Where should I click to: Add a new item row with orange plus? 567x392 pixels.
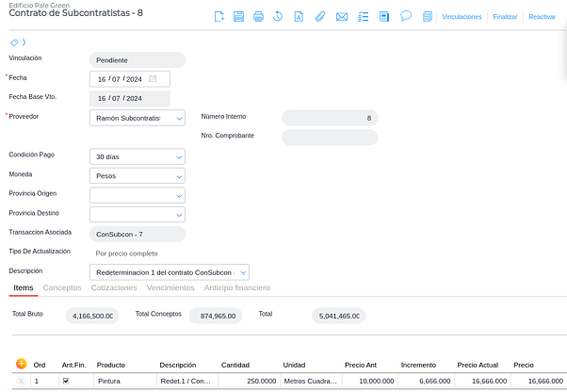coord(22,364)
